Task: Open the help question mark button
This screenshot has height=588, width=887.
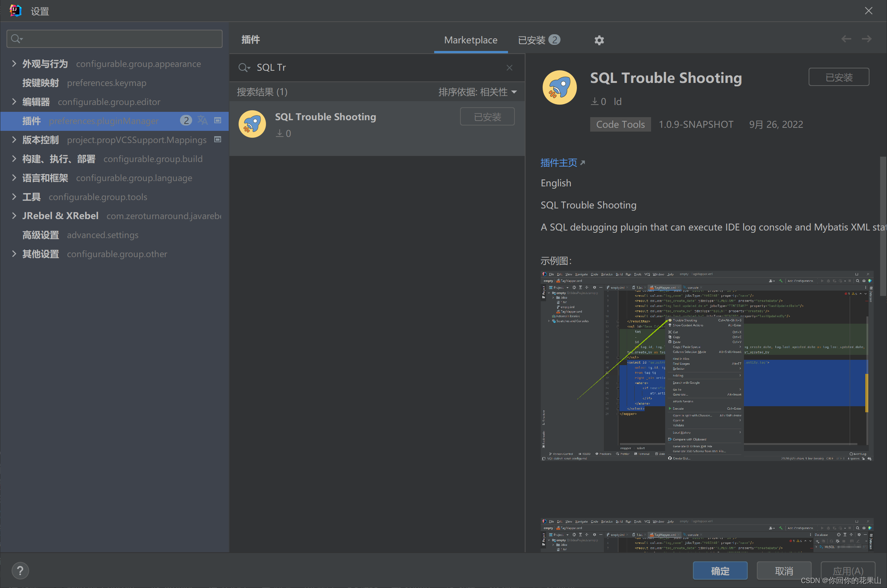Action: pos(20,571)
